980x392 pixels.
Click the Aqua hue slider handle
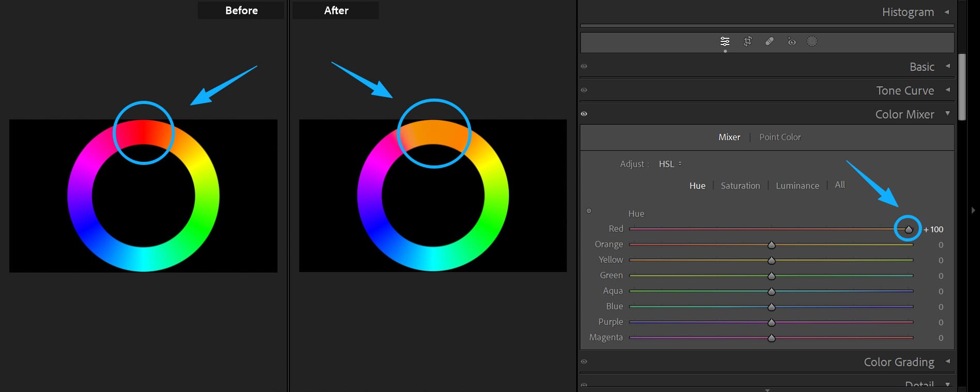[771, 291]
